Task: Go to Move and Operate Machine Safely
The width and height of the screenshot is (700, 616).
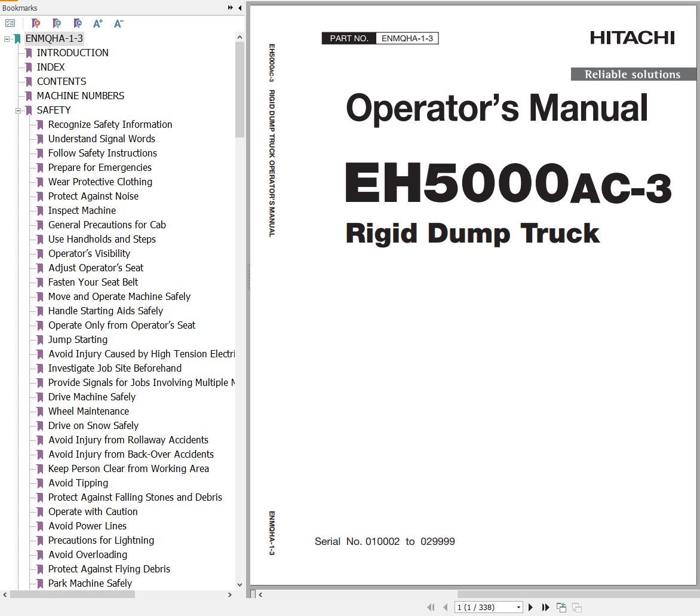Action: (119, 296)
